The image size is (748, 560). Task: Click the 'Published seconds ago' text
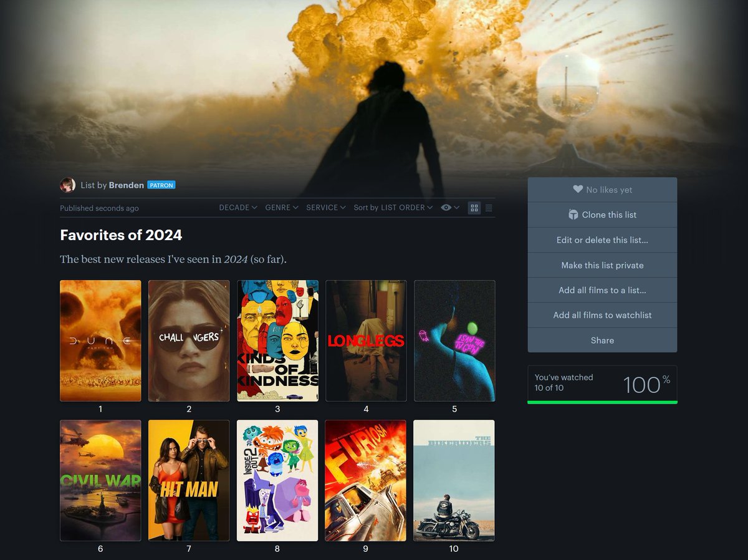pyautogui.click(x=99, y=208)
